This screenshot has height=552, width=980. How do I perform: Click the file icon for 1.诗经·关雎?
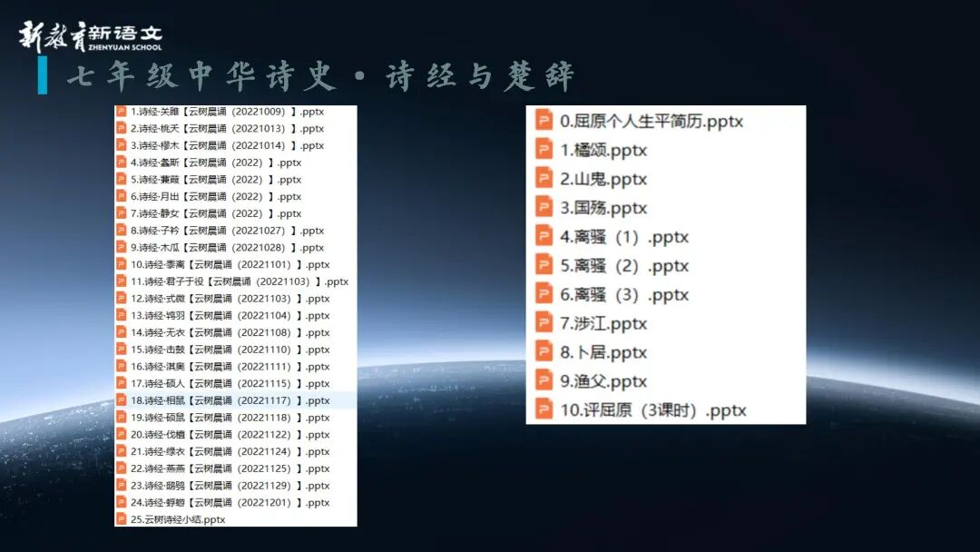pos(122,112)
